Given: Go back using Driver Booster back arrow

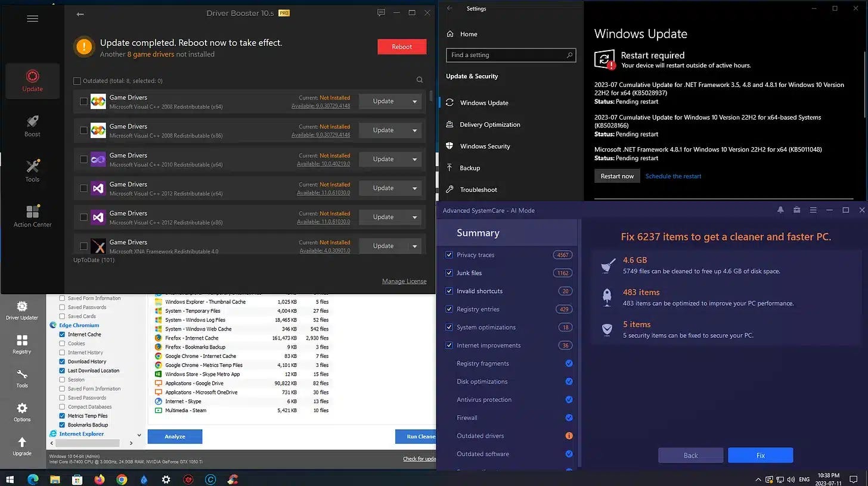Looking at the screenshot, I should 80,14.
